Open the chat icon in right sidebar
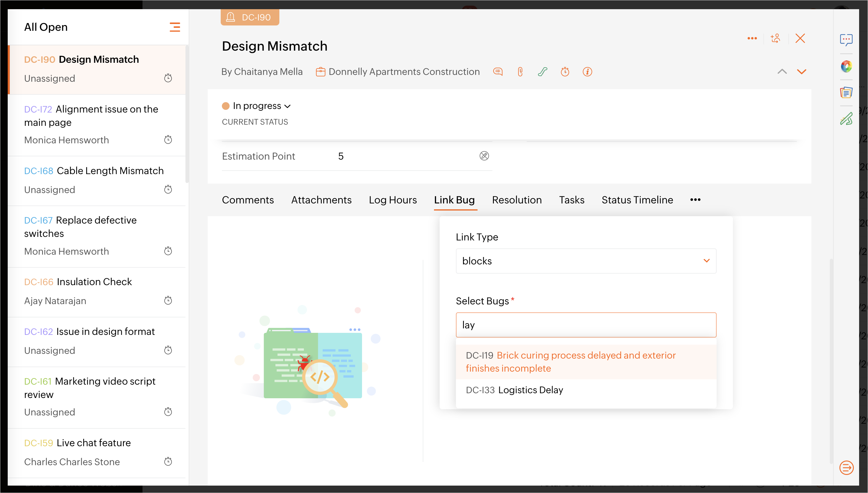Screen dimensions: 868x493 pyautogui.click(x=846, y=40)
